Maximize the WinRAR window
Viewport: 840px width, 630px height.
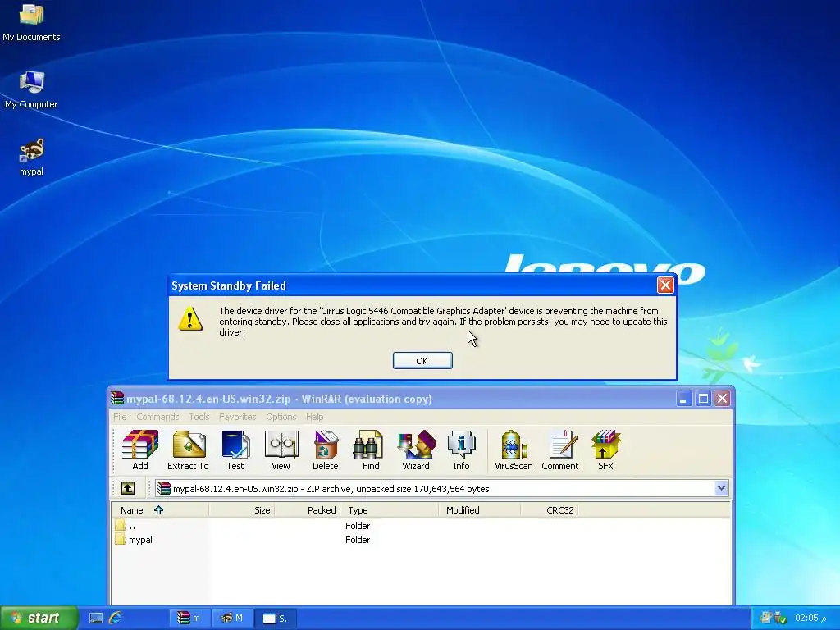point(703,399)
